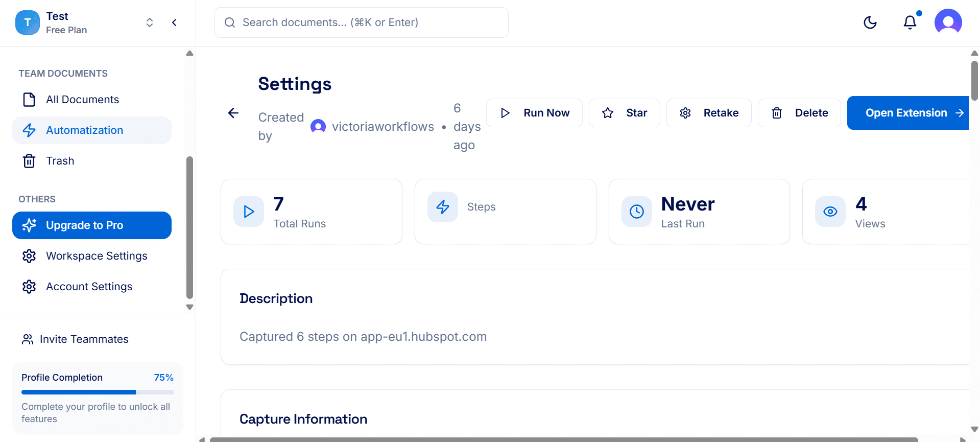Screen dimensions: 980x442
Task: Click the '4' Views count
Action: pyautogui.click(x=861, y=204)
